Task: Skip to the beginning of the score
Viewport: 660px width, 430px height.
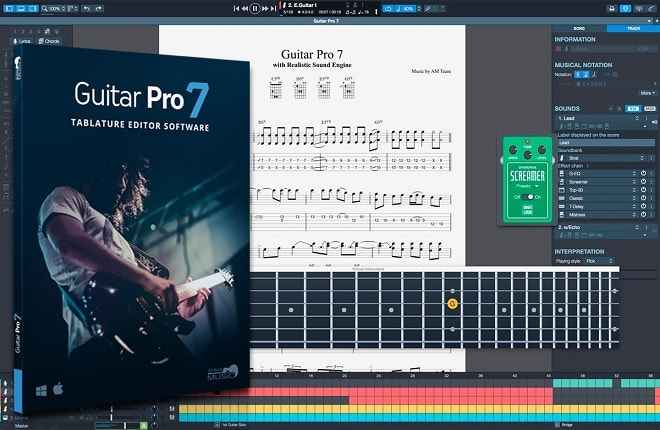Action: [x=237, y=8]
